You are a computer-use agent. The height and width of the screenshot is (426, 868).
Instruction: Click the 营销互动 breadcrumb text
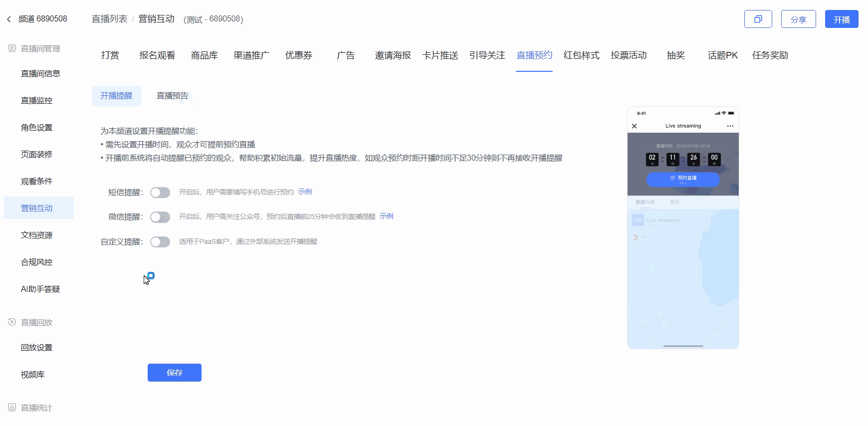click(156, 19)
